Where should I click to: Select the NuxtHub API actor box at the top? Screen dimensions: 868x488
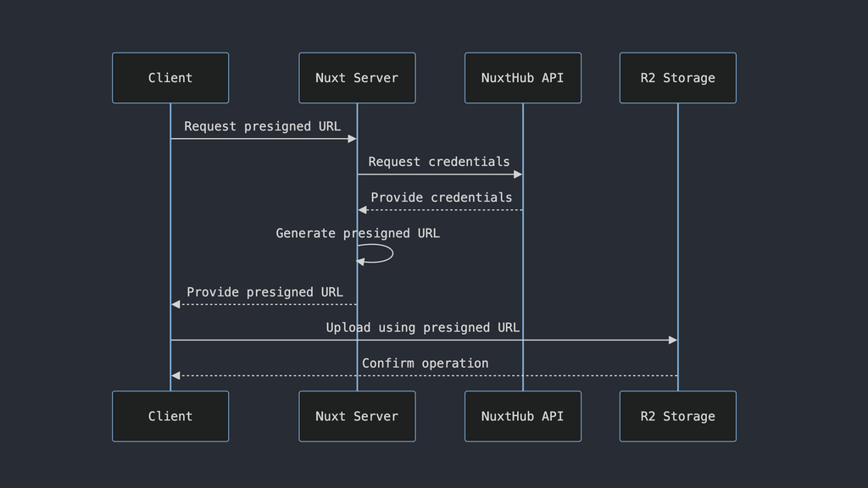coord(522,77)
